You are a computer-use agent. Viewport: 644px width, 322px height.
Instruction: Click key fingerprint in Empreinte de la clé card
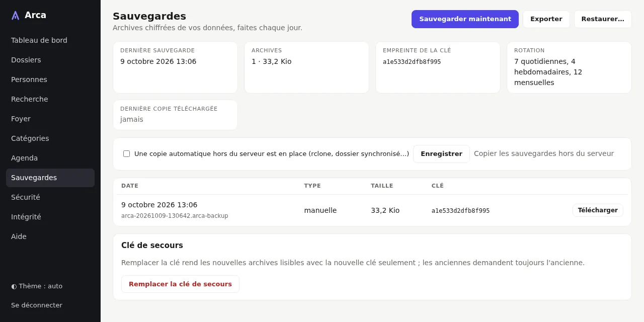[x=412, y=62]
